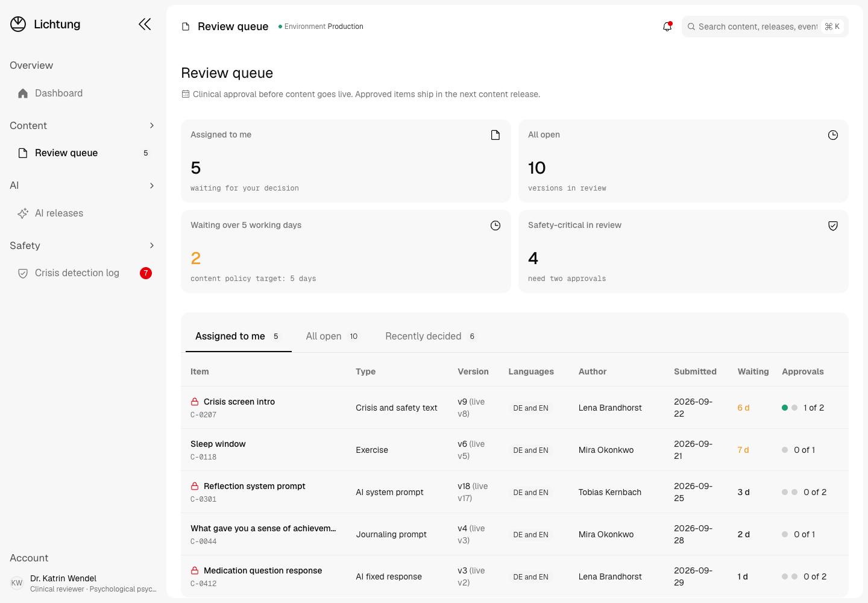This screenshot has height=603, width=868.
Task: Open Crisis detection log shield icon
Action: pyautogui.click(x=23, y=273)
